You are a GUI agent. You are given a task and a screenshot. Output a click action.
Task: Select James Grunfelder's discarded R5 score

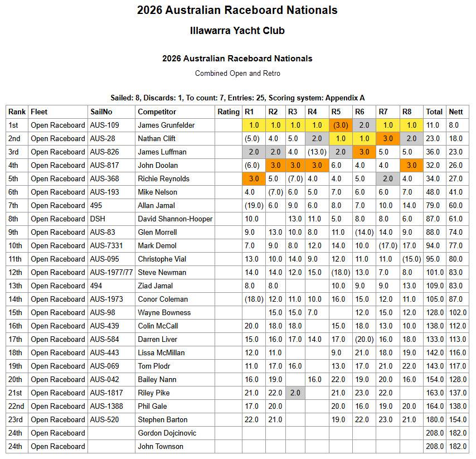(x=339, y=125)
